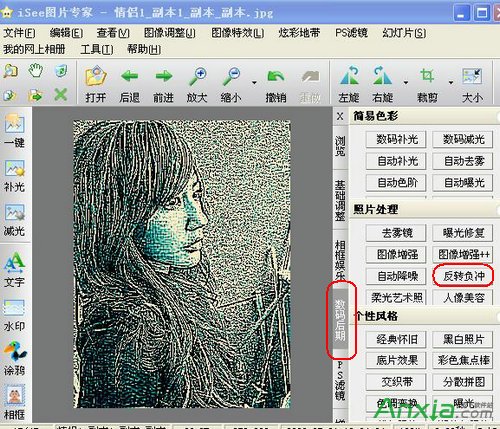Click the recycle bin icon in toolbar

tap(61, 71)
